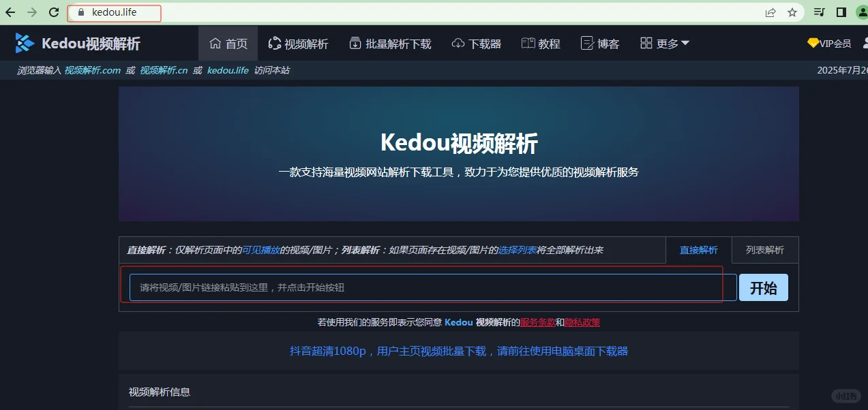The height and width of the screenshot is (410, 868).
Task: Expand the 更多 dropdown menu
Action: click(x=663, y=42)
